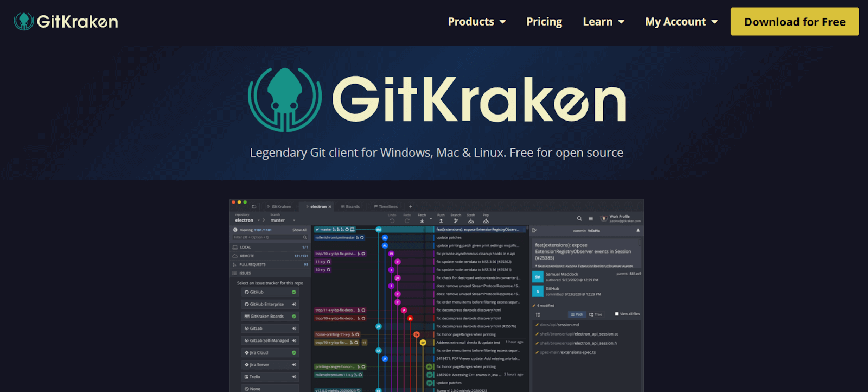Open the Products dropdown menu
This screenshot has width=868, height=392.
click(477, 22)
